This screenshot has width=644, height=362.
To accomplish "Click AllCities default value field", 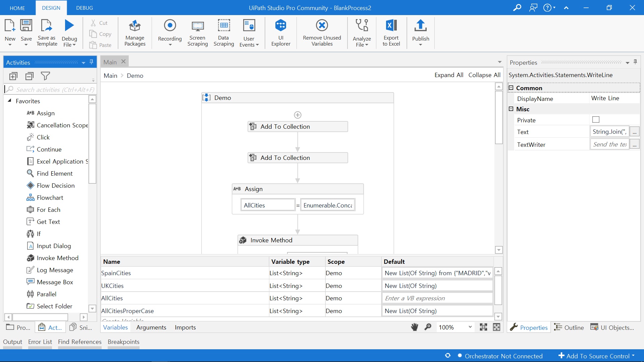I will [437, 298].
